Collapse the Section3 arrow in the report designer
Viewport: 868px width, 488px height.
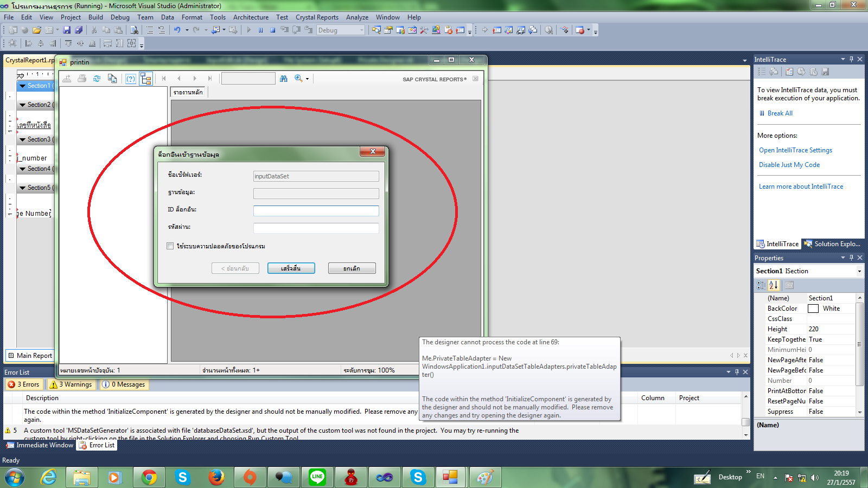[22, 139]
